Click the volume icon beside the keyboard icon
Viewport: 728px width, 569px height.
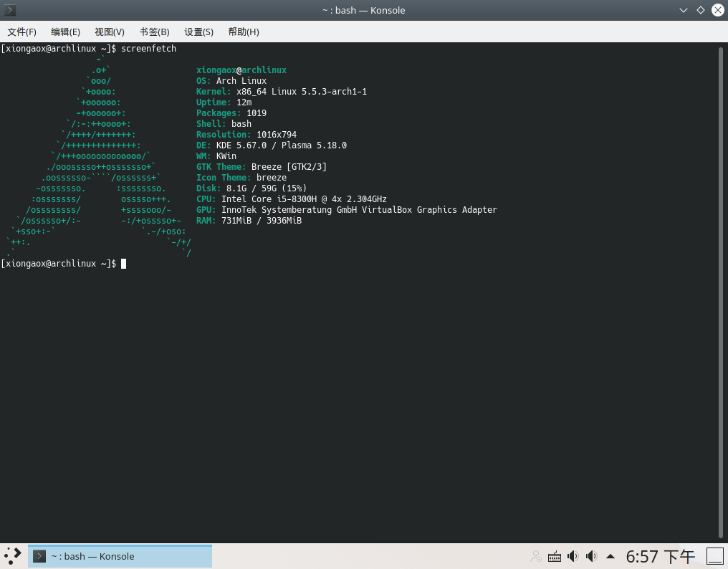click(573, 556)
